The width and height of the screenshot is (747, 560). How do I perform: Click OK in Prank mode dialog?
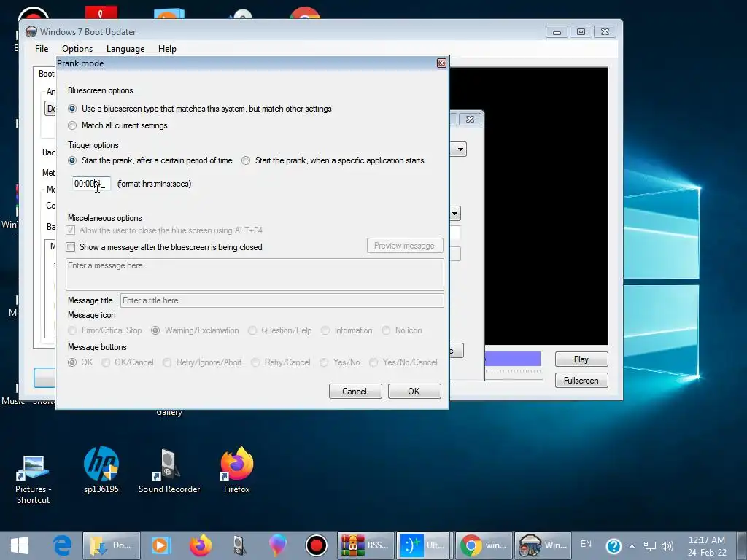[414, 392]
